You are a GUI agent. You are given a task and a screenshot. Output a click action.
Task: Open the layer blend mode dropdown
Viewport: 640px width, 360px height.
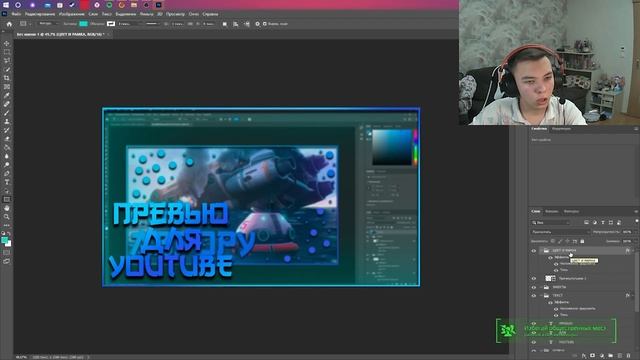(560, 232)
